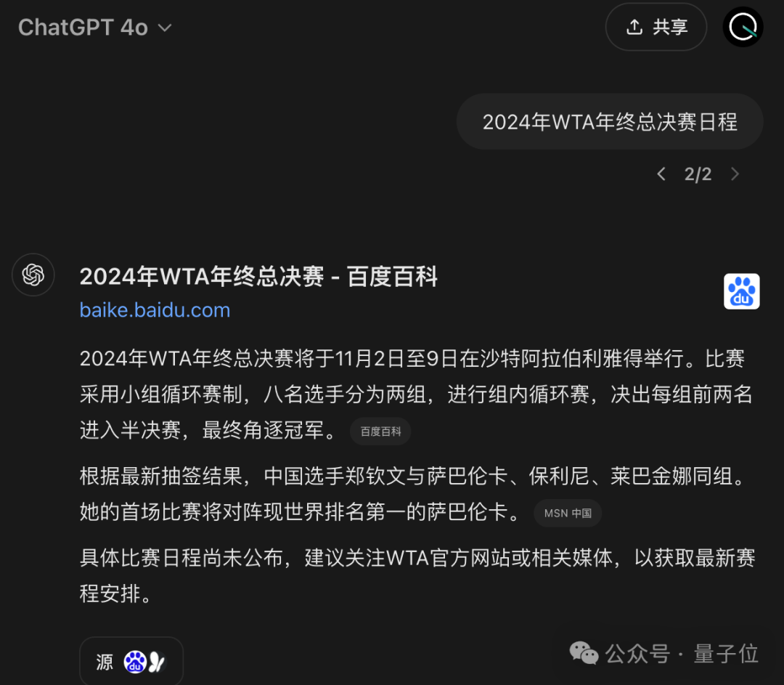Open the 源 sources button

(131, 662)
